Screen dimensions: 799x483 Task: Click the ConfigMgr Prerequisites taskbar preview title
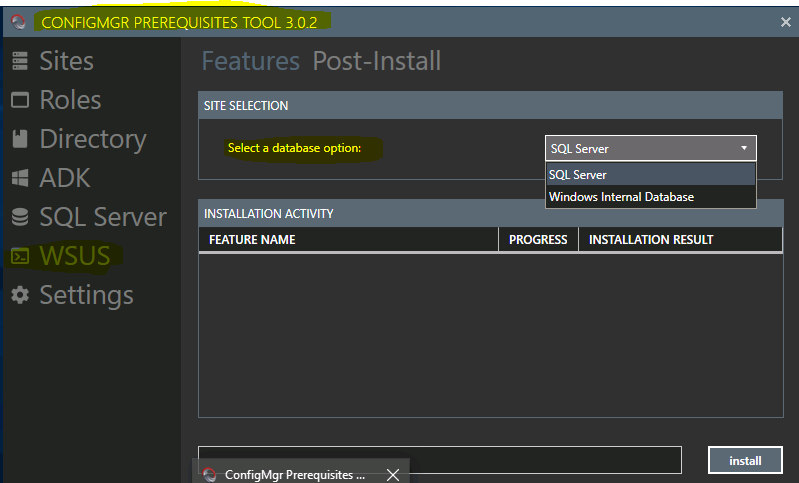pos(295,475)
